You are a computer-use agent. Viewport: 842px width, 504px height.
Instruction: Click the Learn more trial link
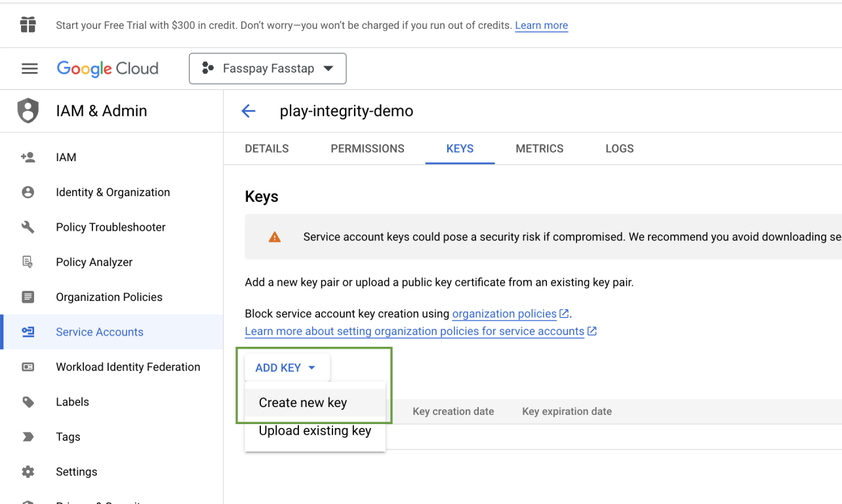542,26
